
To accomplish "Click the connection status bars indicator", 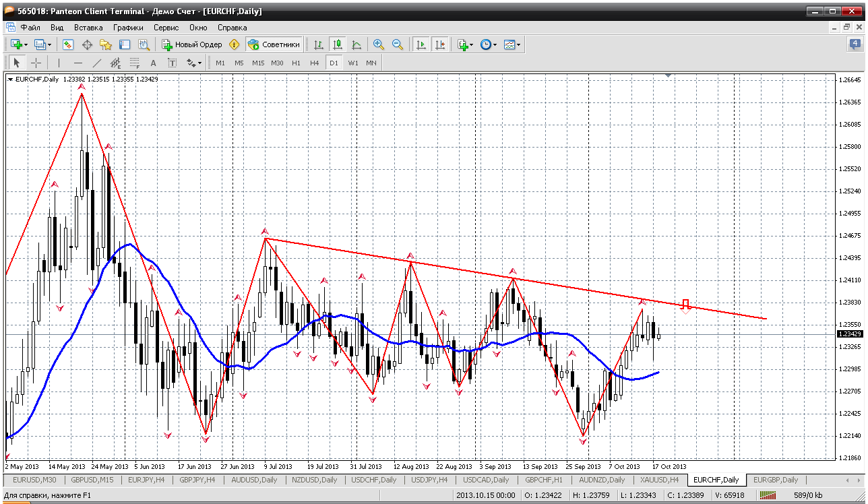I will click(768, 495).
